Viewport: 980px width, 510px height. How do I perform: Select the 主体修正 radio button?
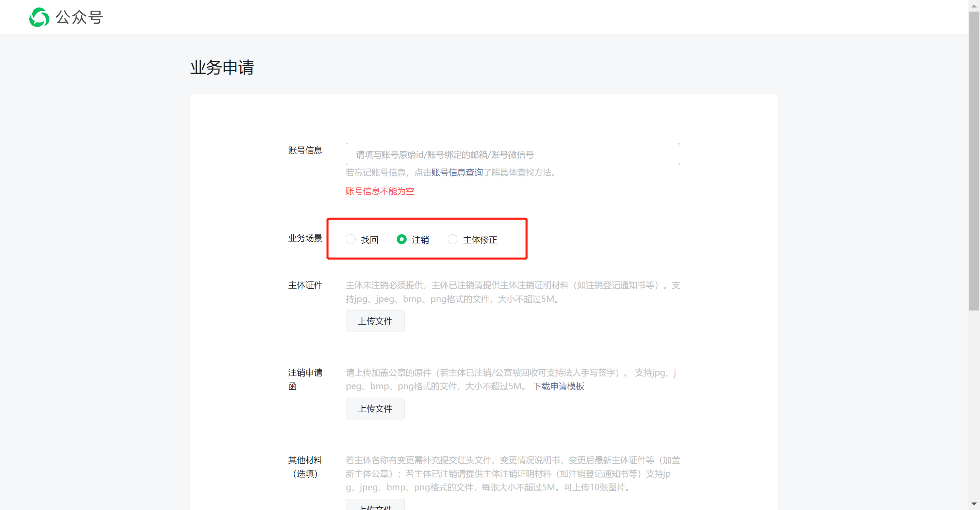(452, 239)
